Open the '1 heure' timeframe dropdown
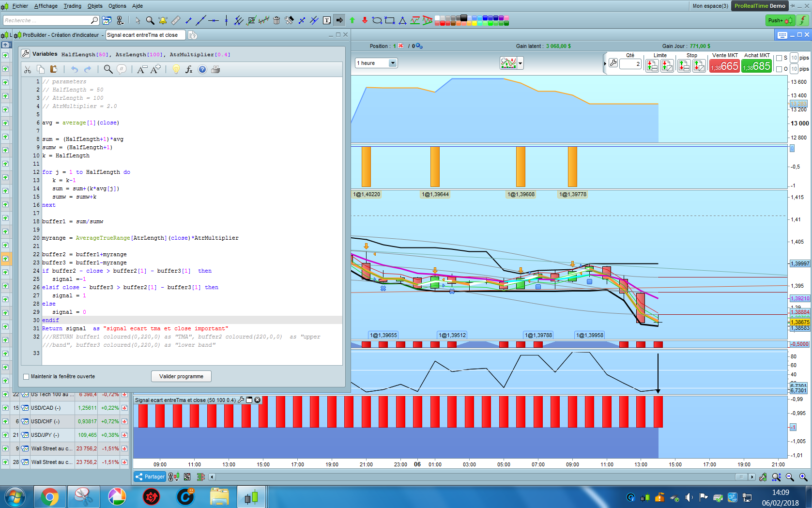Viewport: 812px width, 508px height. tap(393, 63)
